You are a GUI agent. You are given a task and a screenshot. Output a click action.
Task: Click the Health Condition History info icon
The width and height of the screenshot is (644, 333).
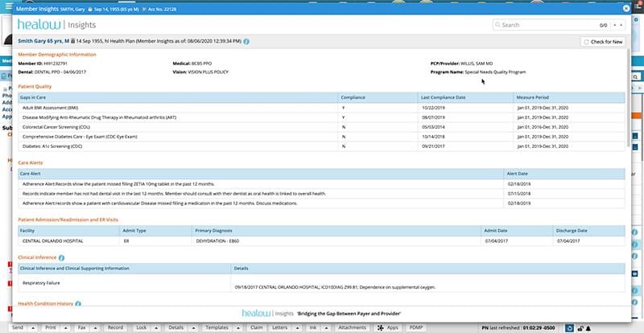[78, 304]
